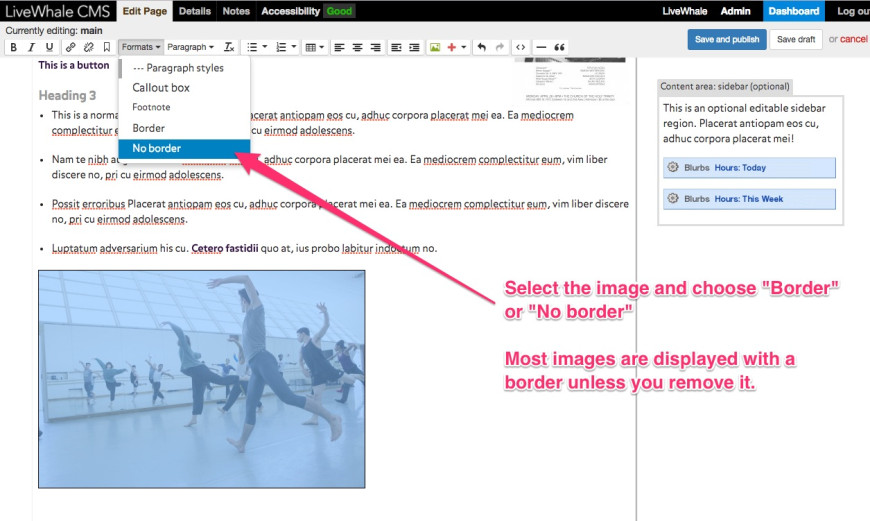This screenshot has width=870, height=521.
Task: Click 'This is a button' text
Action: [x=74, y=65]
